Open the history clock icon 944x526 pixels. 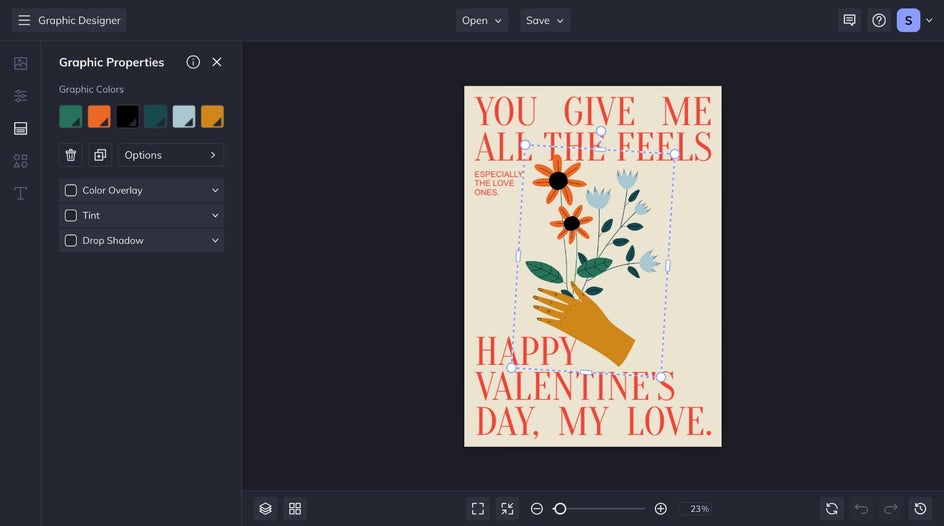(x=920, y=509)
